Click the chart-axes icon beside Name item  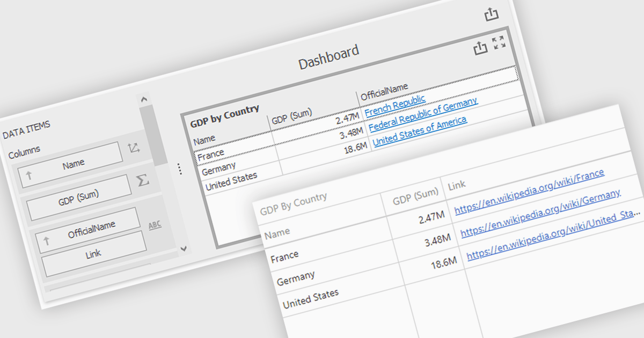click(134, 149)
